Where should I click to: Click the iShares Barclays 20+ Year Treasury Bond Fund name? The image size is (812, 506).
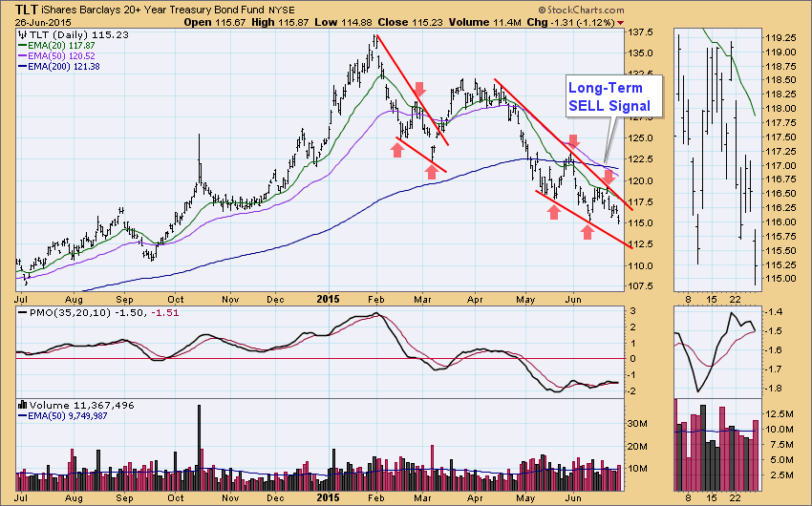pos(153,11)
